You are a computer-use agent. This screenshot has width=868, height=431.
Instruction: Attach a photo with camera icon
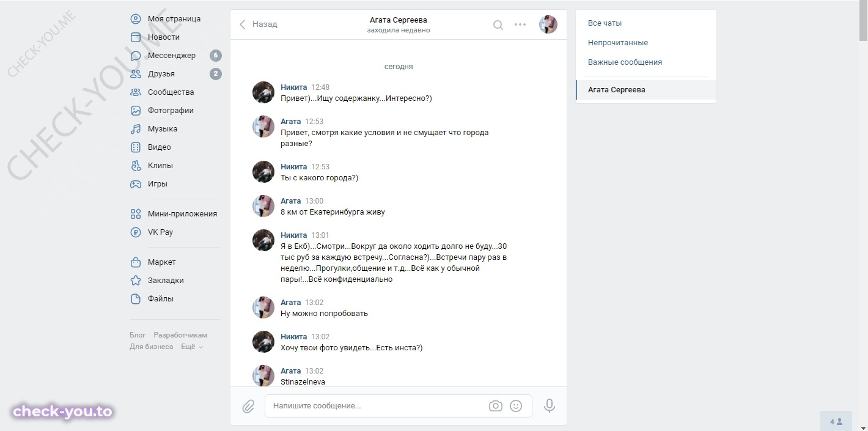[496, 406]
